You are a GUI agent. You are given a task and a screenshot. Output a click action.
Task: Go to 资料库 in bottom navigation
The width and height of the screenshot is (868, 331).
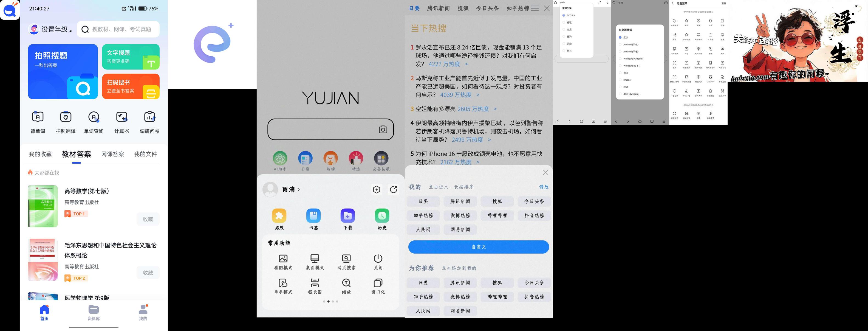(94, 312)
